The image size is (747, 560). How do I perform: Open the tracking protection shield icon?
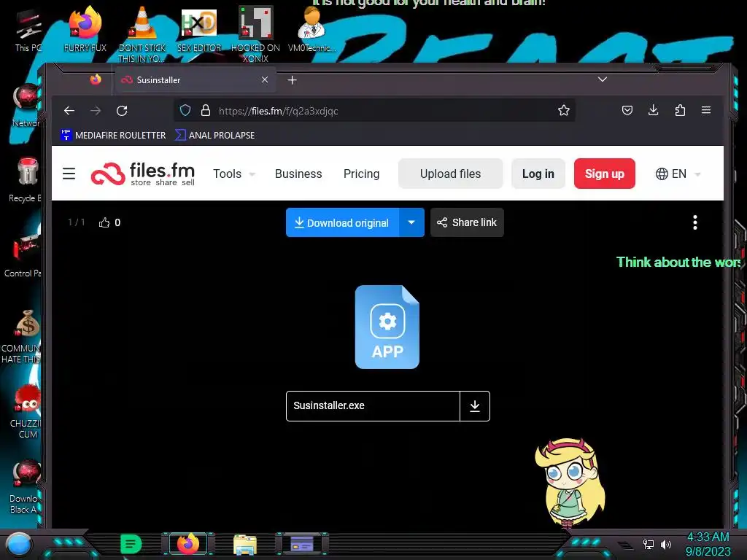[x=185, y=111]
